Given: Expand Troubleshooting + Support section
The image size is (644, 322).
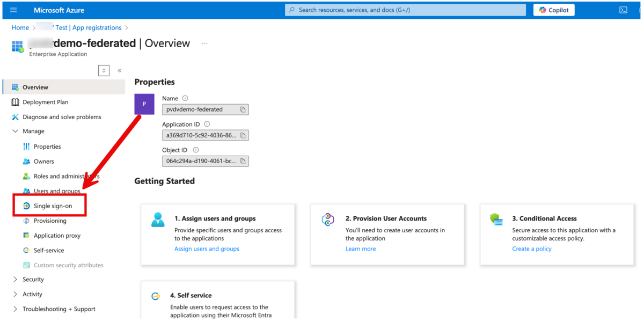Looking at the screenshot, I should 15,309.
